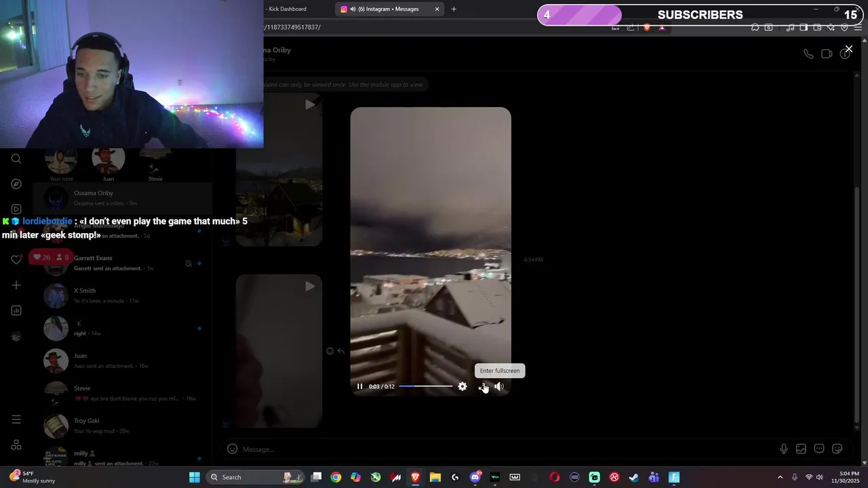
Task: Focus the Message input field
Action: pyautogui.click(x=509, y=449)
